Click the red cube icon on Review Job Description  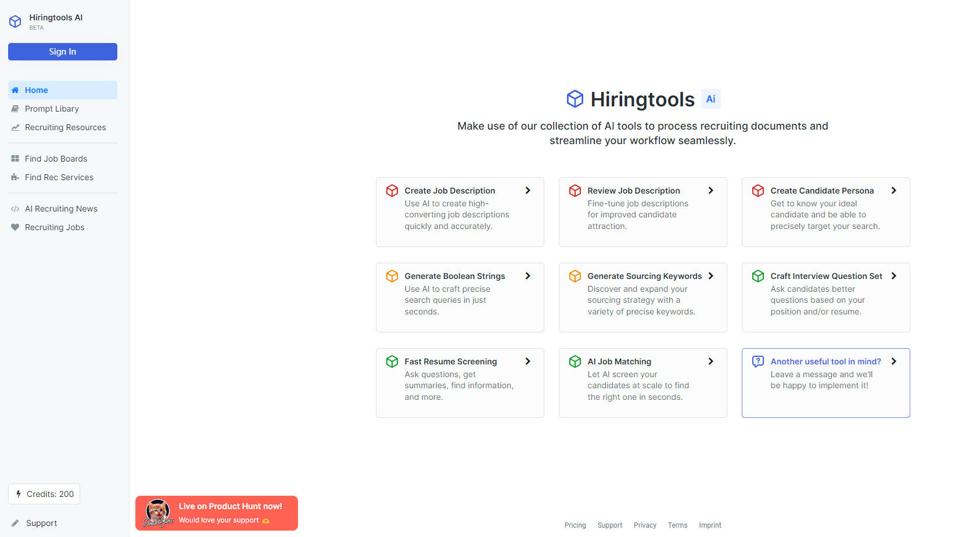coord(575,191)
